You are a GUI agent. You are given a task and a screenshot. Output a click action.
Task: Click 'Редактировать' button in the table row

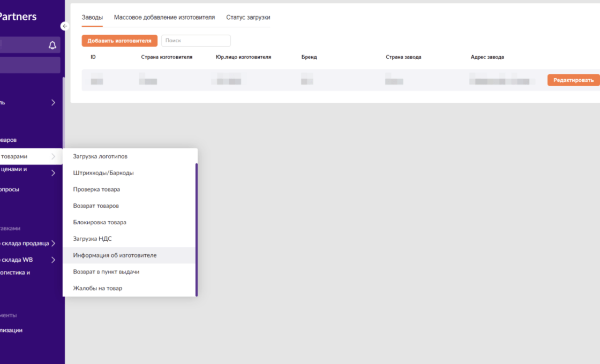click(x=573, y=80)
